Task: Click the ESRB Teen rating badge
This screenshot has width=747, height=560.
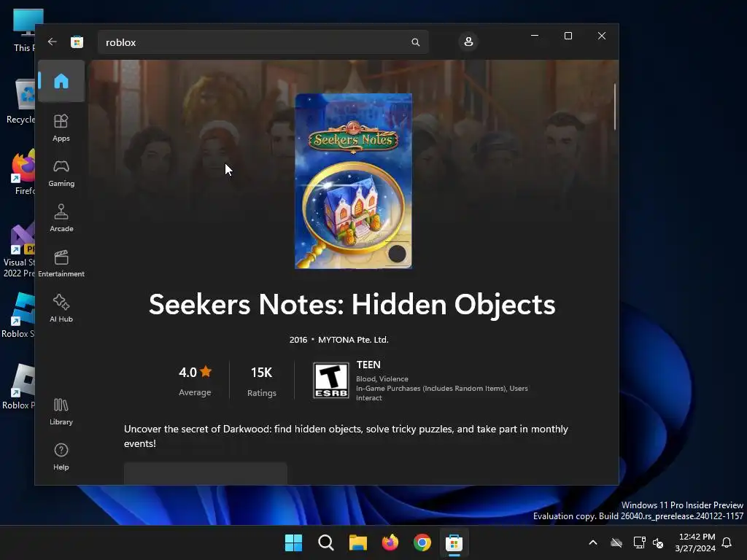Action: click(x=331, y=381)
